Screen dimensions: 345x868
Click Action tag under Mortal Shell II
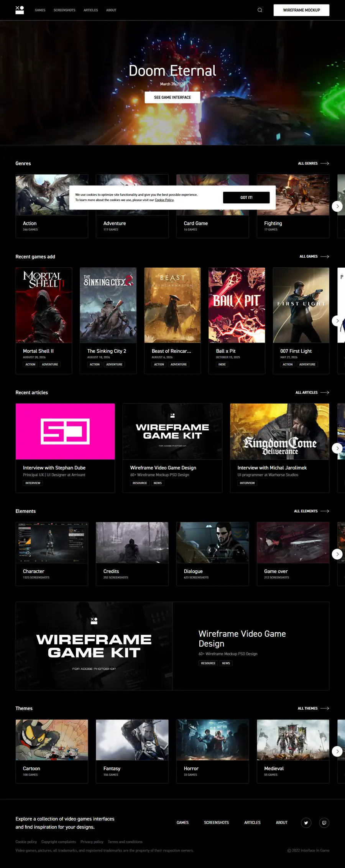30,364
